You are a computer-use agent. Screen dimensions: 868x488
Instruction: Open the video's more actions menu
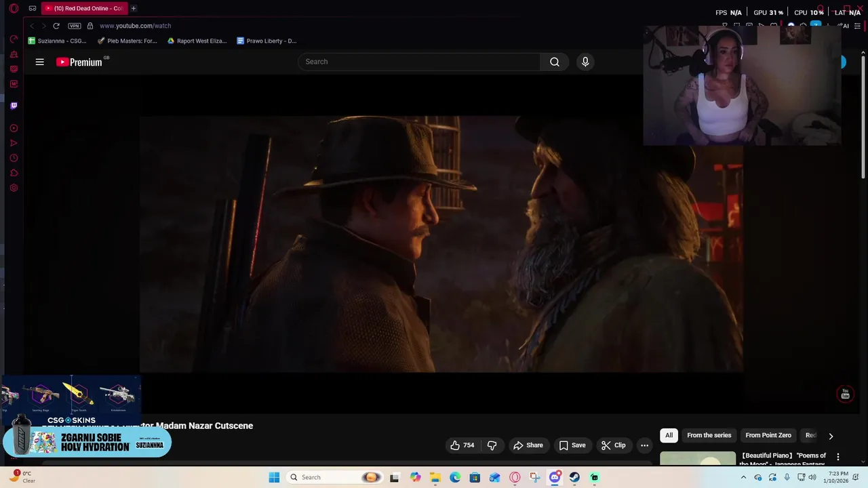coord(644,445)
